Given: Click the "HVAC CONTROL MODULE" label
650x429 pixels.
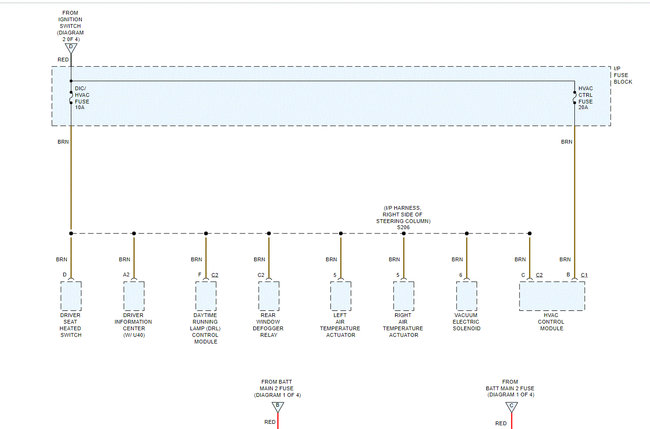Looking at the screenshot, I should pyautogui.click(x=551, y=322).
